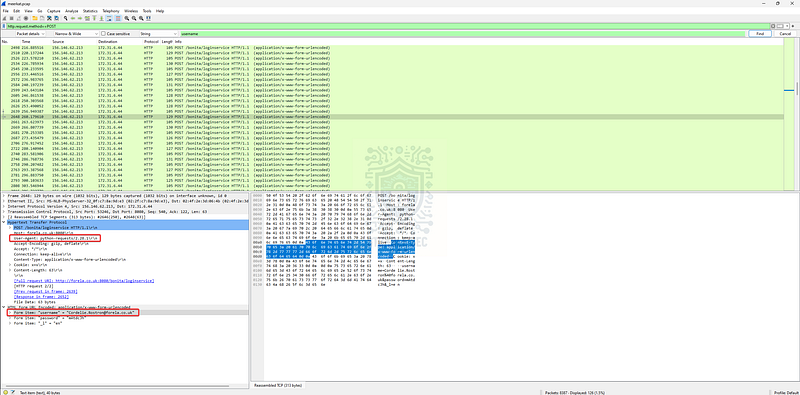800x395 pixels.
Task: Open the File menu
Action: 6,11
